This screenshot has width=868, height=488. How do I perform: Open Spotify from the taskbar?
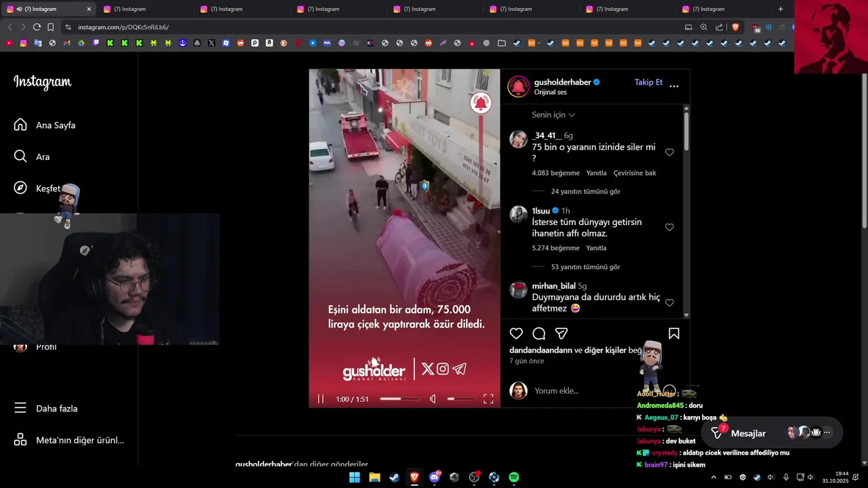point(514,477)
